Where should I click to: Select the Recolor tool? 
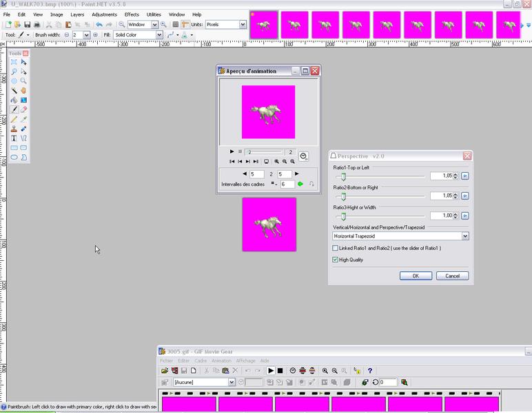point(23,129)
